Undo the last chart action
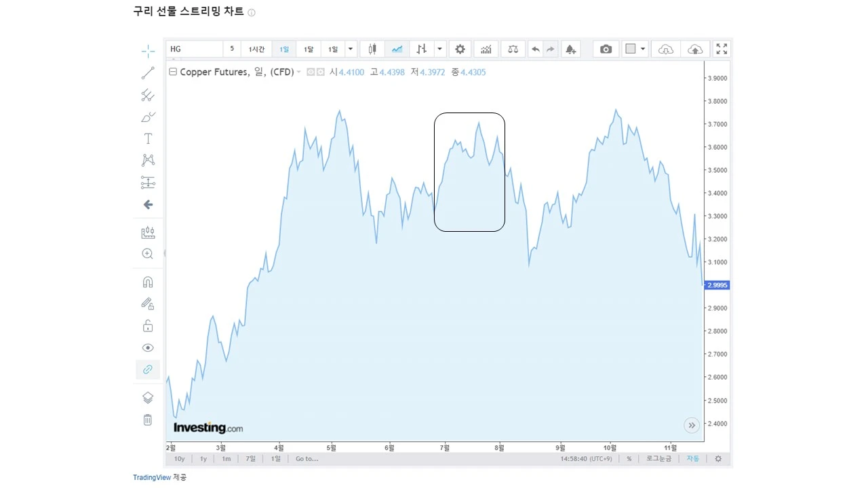Screen dimensions: 868x488 pyautogui.click(x=536, y=49)
